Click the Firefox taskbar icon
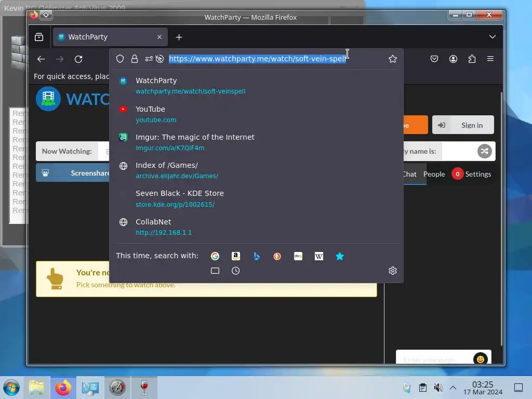The width and height of the screenshot is (532, 399). pyautogui.click(x=63, y=388)
